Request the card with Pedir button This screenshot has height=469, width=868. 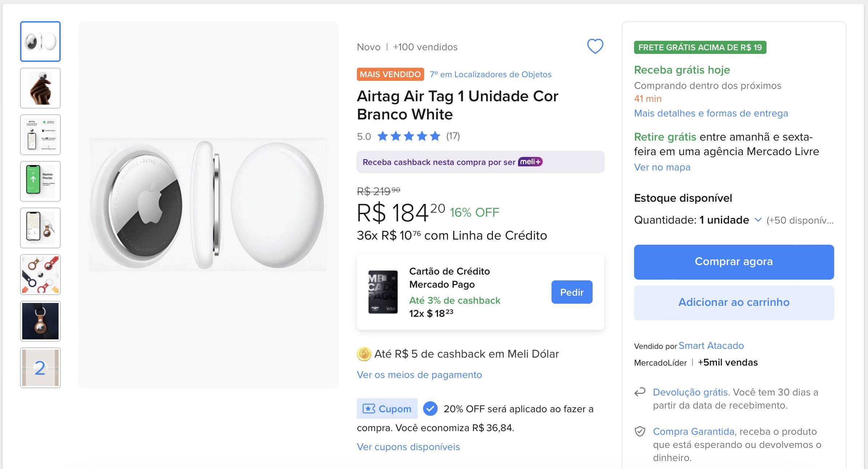click(572, 292)
